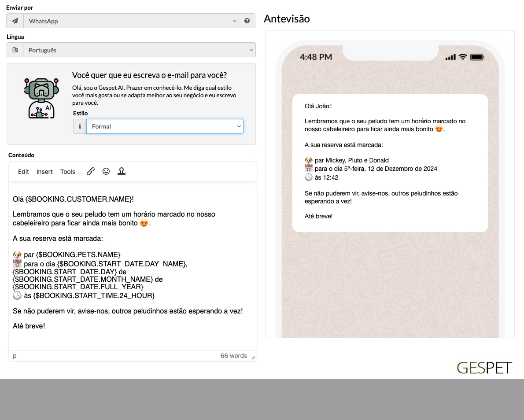Expand the Português language dropdown

coord(139,50)
